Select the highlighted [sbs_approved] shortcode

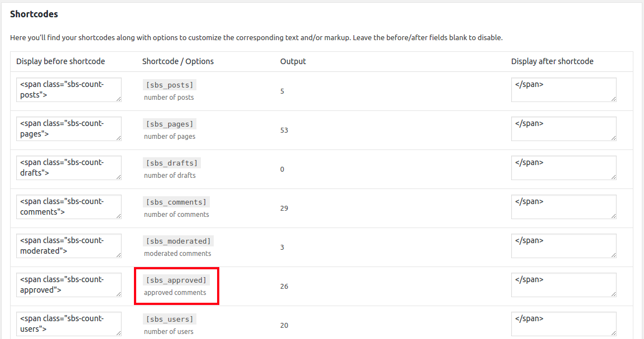click(x=176, y=280)
